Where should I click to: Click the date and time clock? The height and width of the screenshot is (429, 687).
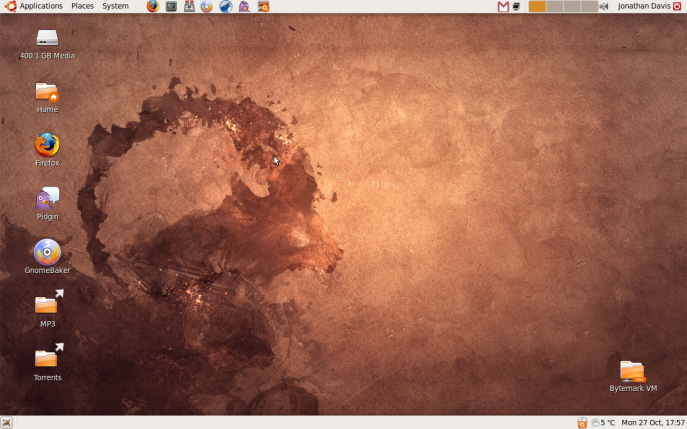tap(653, 423)
